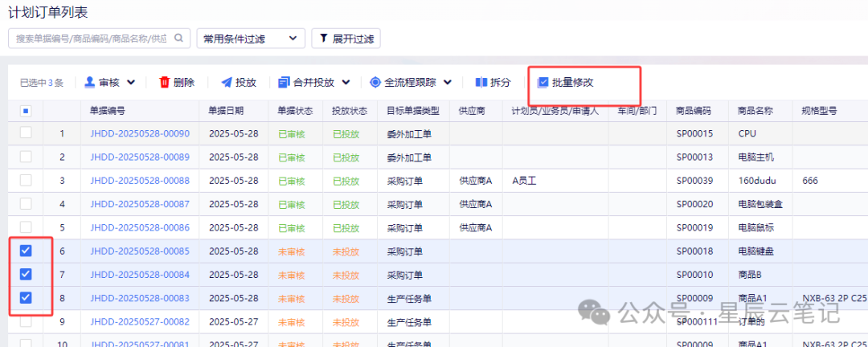Open order JHDD-20250527-00082
Screen dimensions: 868x347
[140, 321]
